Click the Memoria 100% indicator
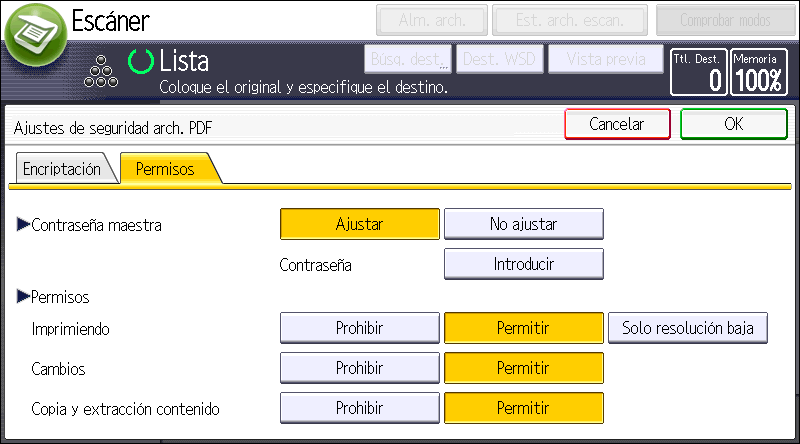Viewport: 800px width, 444px height. point(758,72)
